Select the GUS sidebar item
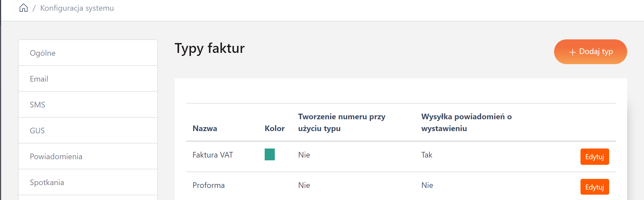The image size is (644, 200). [88, 131]
